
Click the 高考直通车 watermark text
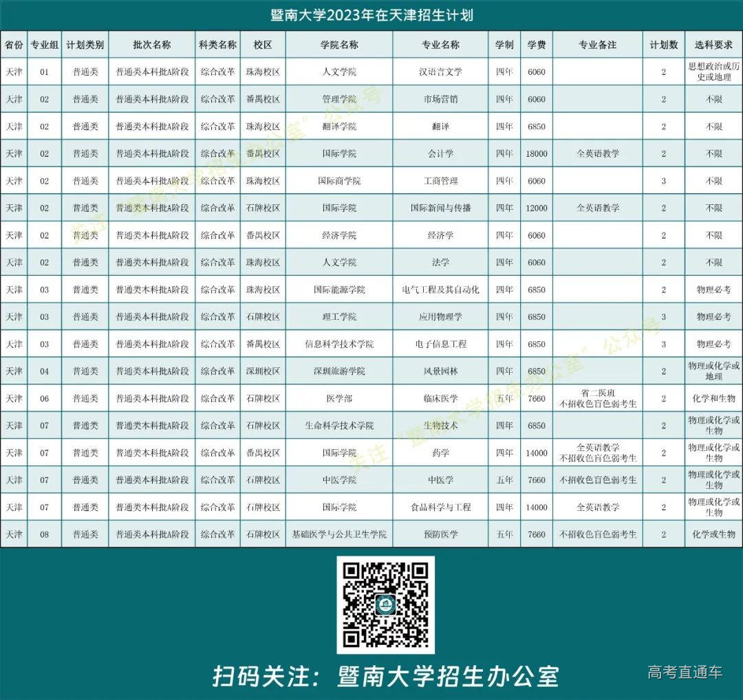pyautogui.click(x=685, y=672)
